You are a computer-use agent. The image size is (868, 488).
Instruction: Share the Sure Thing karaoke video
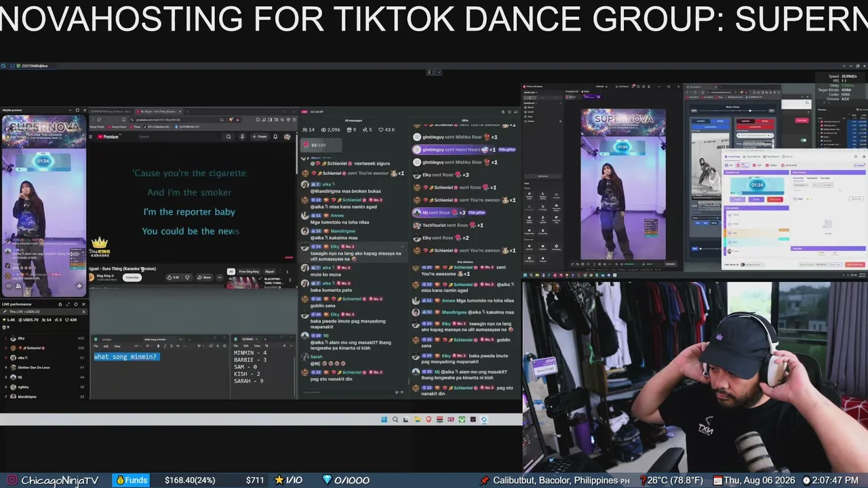(x=204, y=277)
